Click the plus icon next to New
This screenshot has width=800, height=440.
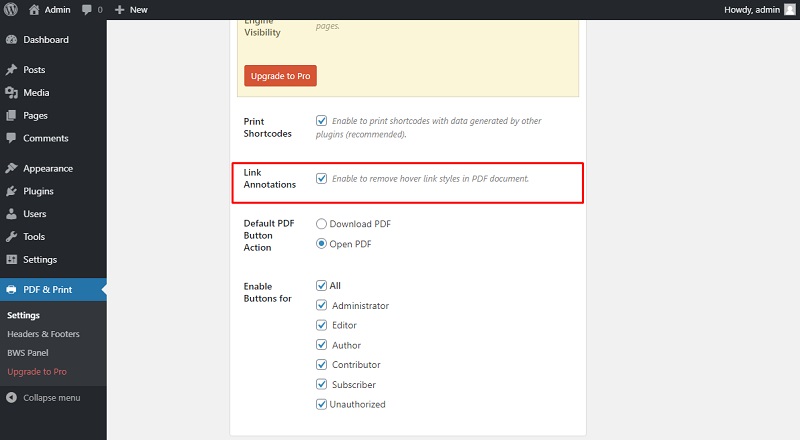[x=119, y=10]
